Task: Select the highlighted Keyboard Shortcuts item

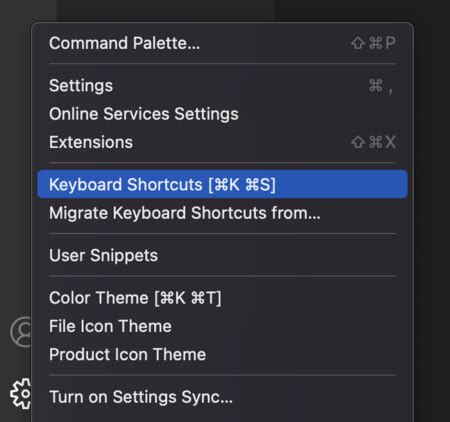Action: tap(222, 184)
